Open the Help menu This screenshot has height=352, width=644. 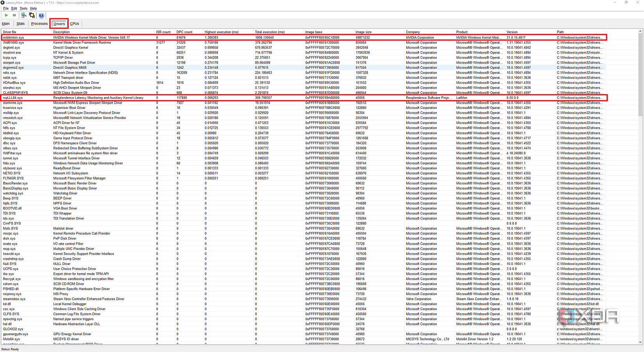coord(34,8)
